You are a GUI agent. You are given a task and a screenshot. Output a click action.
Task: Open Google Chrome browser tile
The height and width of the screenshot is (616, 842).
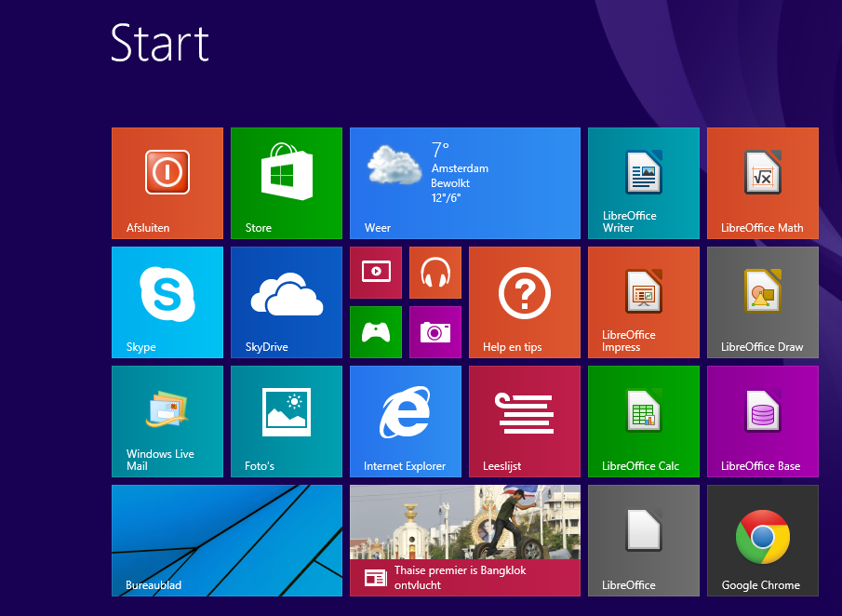[763, 541]
